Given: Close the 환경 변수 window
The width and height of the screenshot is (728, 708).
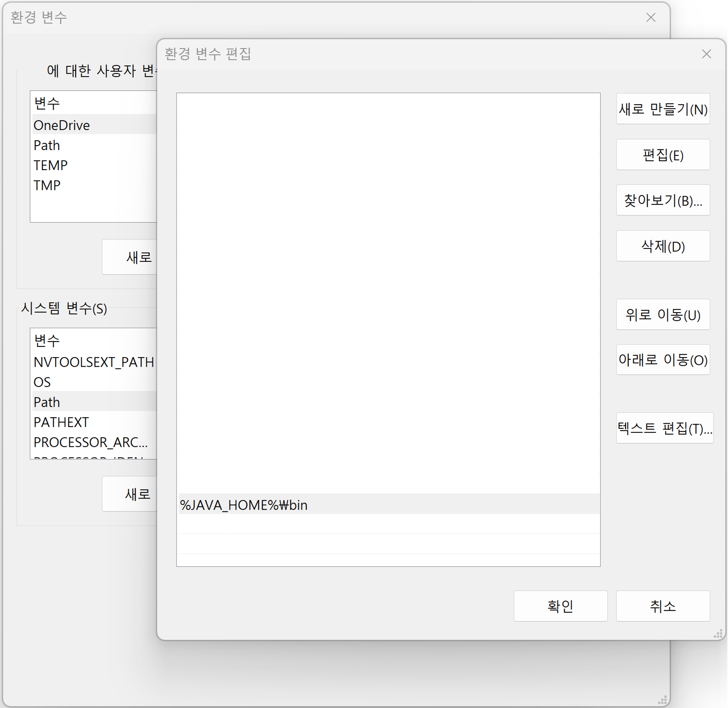Looking at the screenshot, I should point(650,17).
